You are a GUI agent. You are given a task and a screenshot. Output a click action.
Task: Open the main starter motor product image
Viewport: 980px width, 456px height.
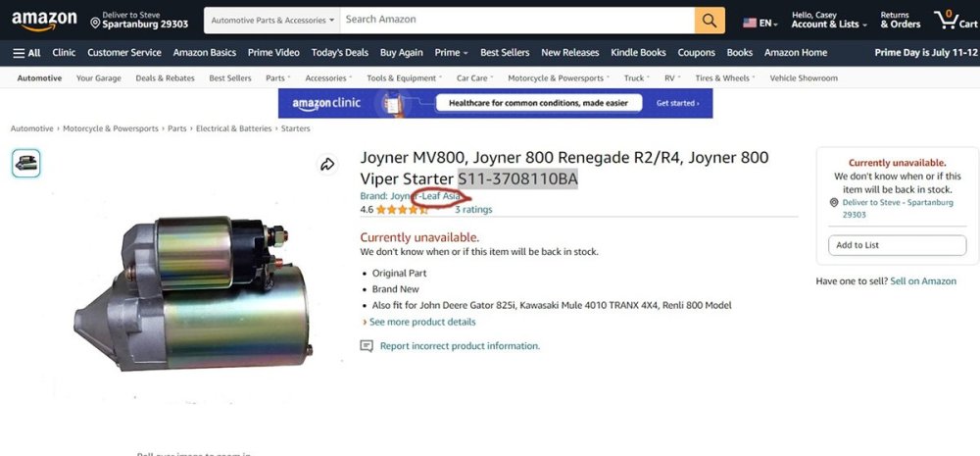194,292
